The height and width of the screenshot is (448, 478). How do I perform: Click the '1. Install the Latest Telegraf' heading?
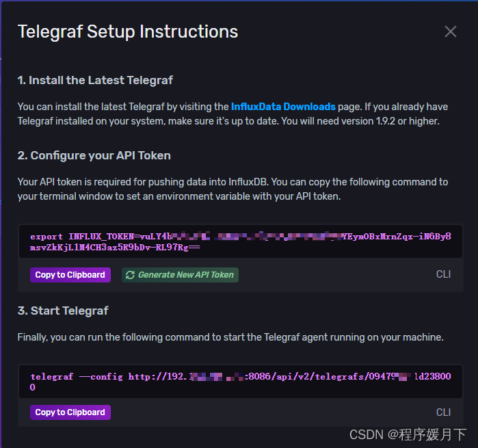click(95, 80)
